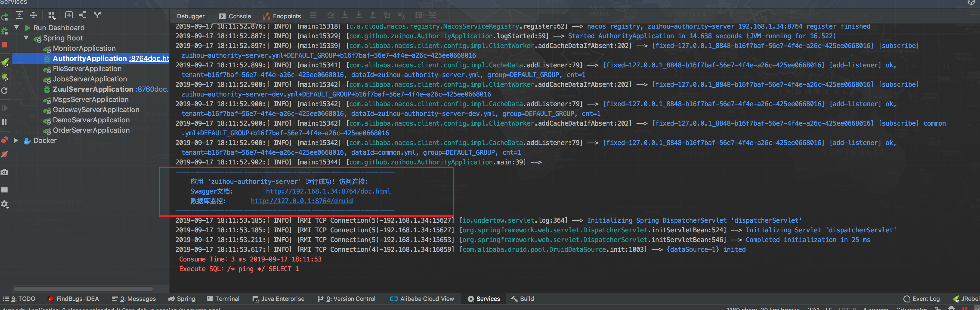Open the :8764doc.html link beside AuthorityApplication
This screenshot has width=980, height=310.
pos(149,58)
